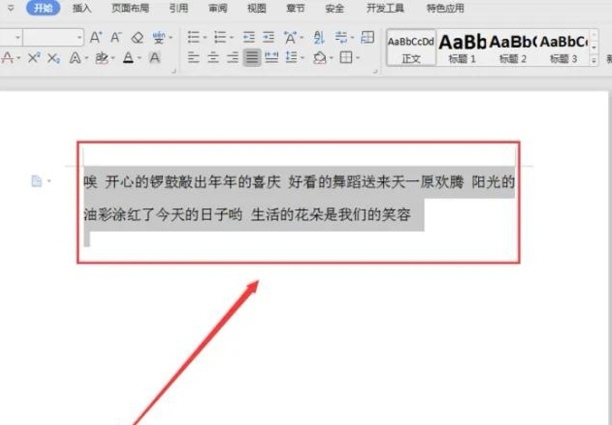Switch to the 视图 tab
Image resolution: width=612 pixels, height=425 pixels.
[257, 8]
